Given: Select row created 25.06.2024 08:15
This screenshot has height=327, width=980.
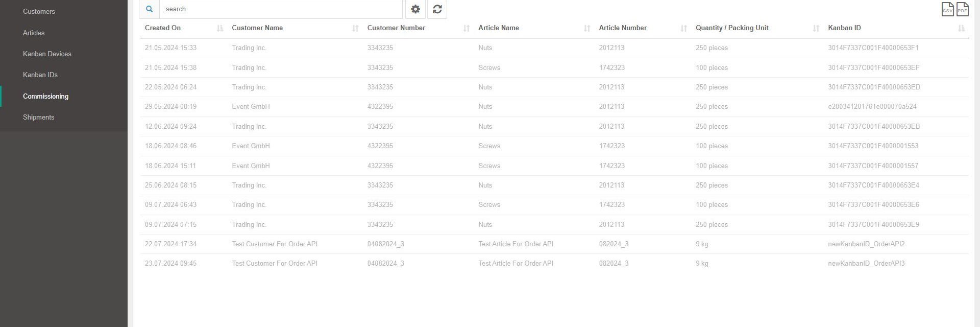Looking at the screenshot, I should click(554, 185).
